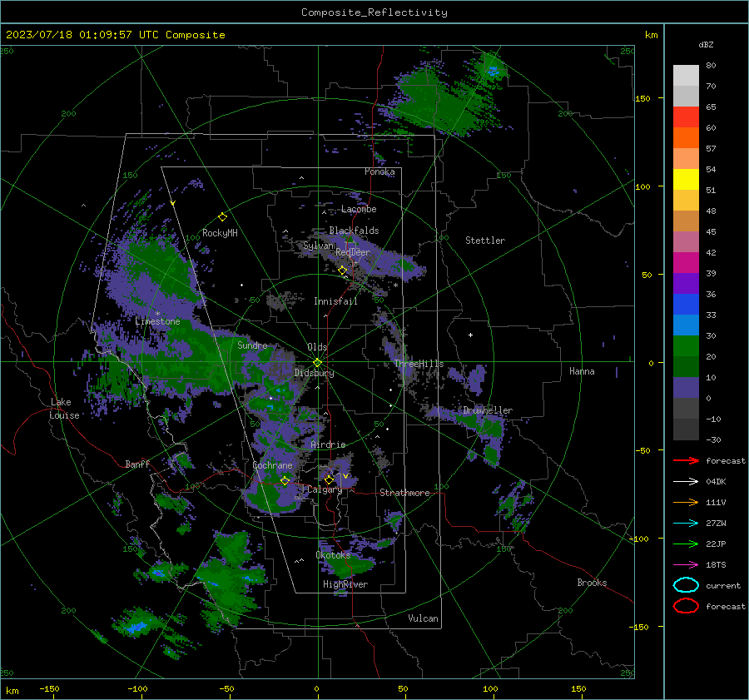Click the Vulcan city label
Screen dimensions: 749x700
(423, 618)
